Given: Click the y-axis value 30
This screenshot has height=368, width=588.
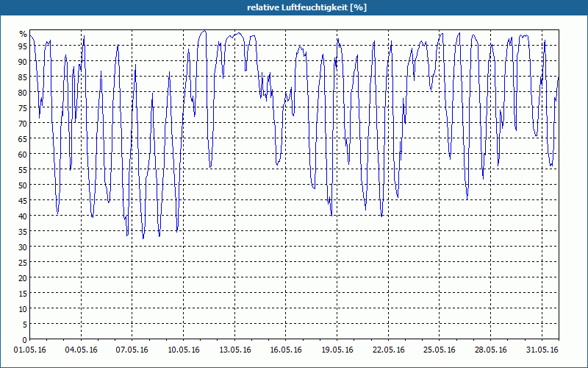Looking at the screenshot, I should pos(23,247).
